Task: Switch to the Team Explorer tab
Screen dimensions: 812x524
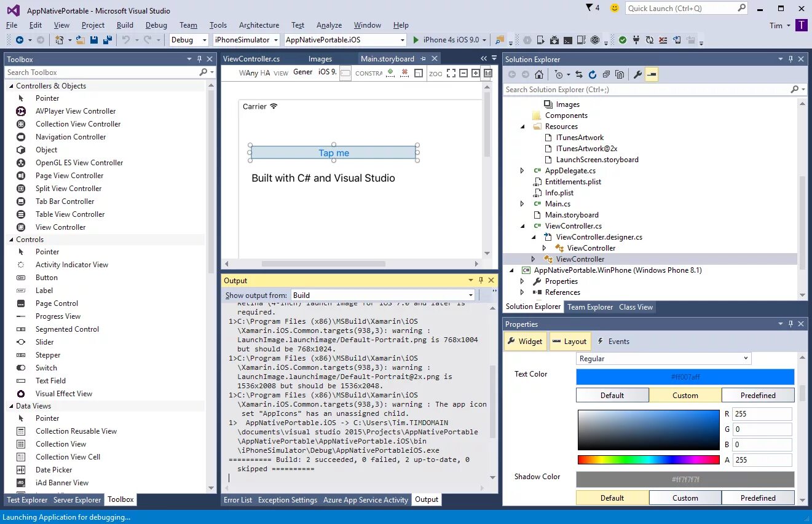Action: (x=590, y=307)
